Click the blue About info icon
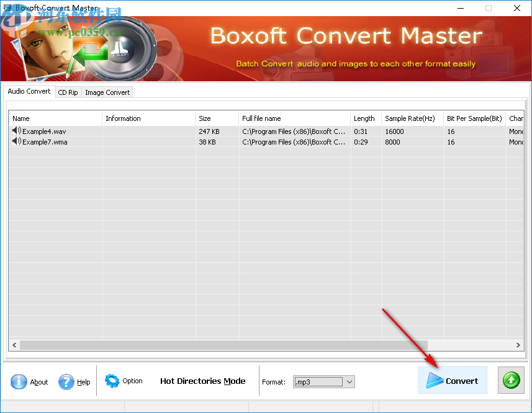The image size is (532, 413). click(19, 382)
